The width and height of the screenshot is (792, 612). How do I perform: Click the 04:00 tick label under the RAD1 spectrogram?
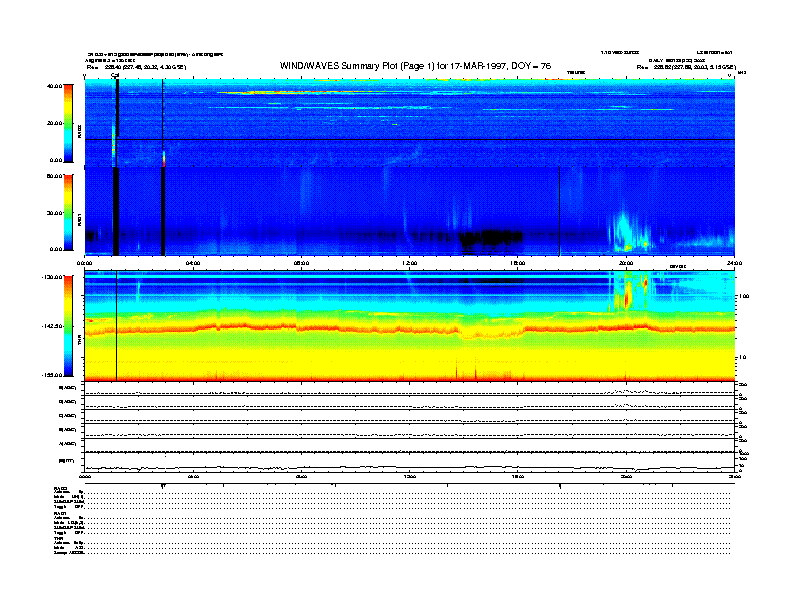pos(193,263)
